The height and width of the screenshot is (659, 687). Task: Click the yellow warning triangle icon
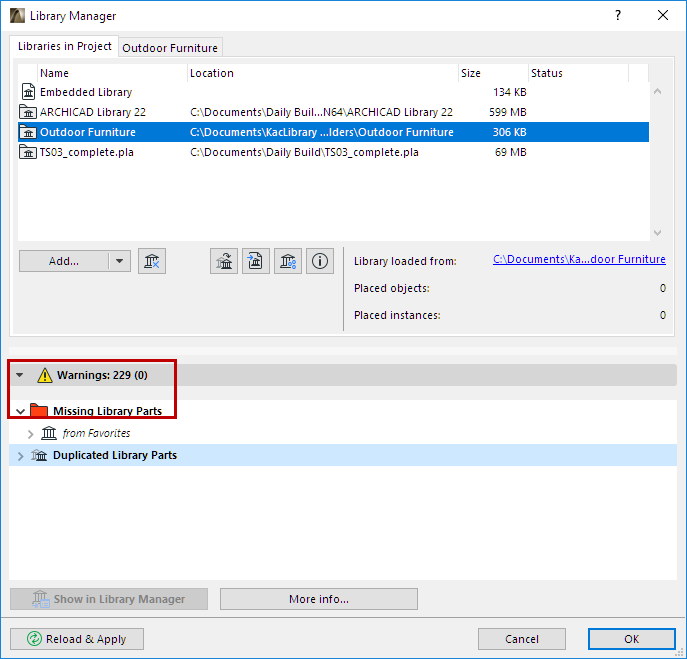click(45, 376)
